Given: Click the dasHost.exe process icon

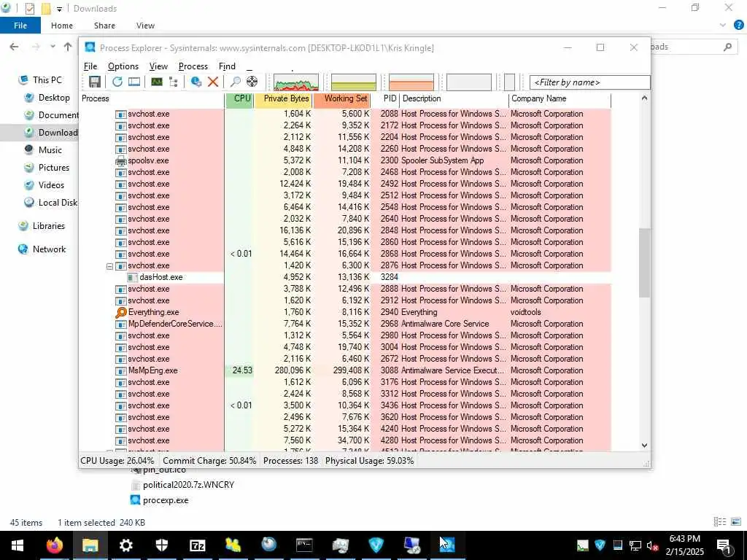Looking at the screenshot, I should click(133, 277).
